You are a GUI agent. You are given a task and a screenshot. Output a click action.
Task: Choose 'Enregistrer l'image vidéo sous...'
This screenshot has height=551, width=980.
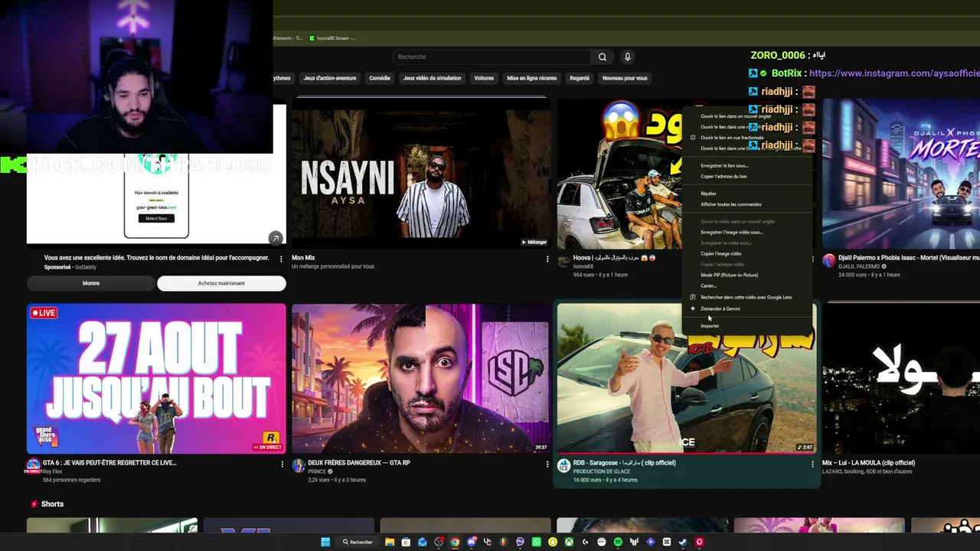pos(732,232)
